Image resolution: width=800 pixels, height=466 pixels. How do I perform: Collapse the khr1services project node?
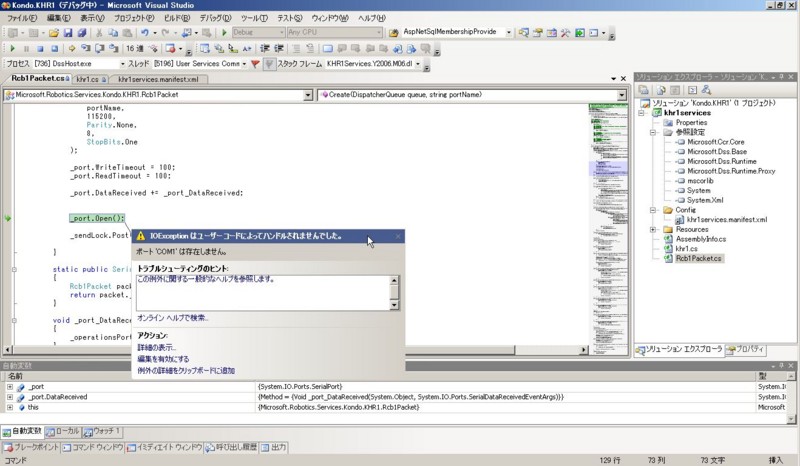click(642, 113)
